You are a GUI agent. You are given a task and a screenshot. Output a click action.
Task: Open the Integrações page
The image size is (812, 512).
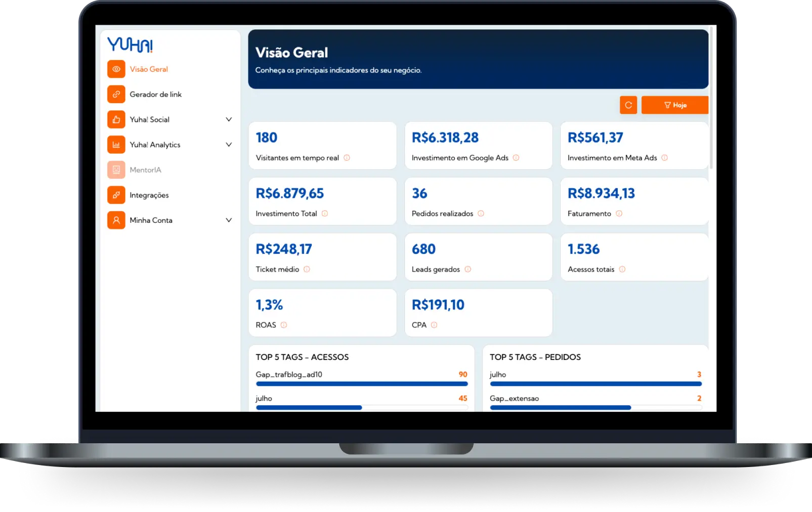[149, 195]
